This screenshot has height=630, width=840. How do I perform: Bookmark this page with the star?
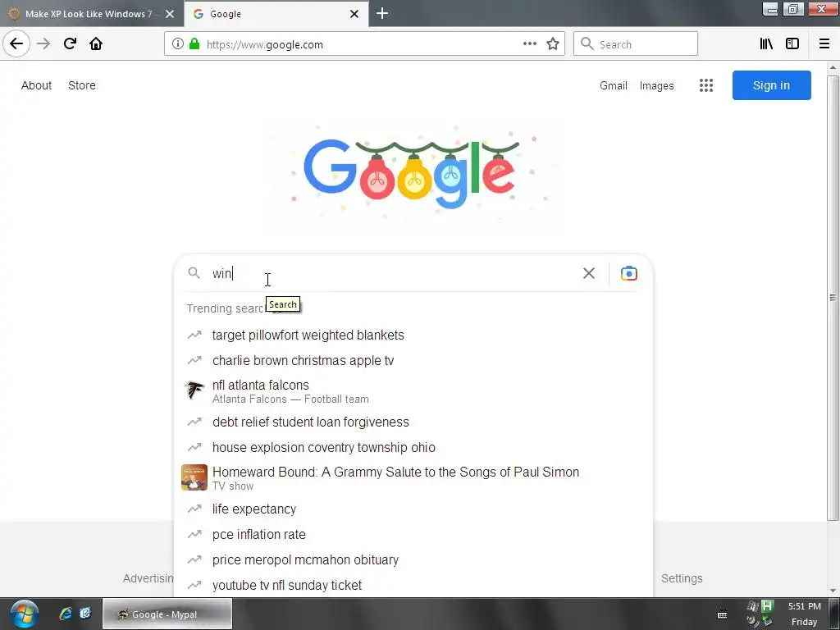pyautogui.click(x=553, y=44)
